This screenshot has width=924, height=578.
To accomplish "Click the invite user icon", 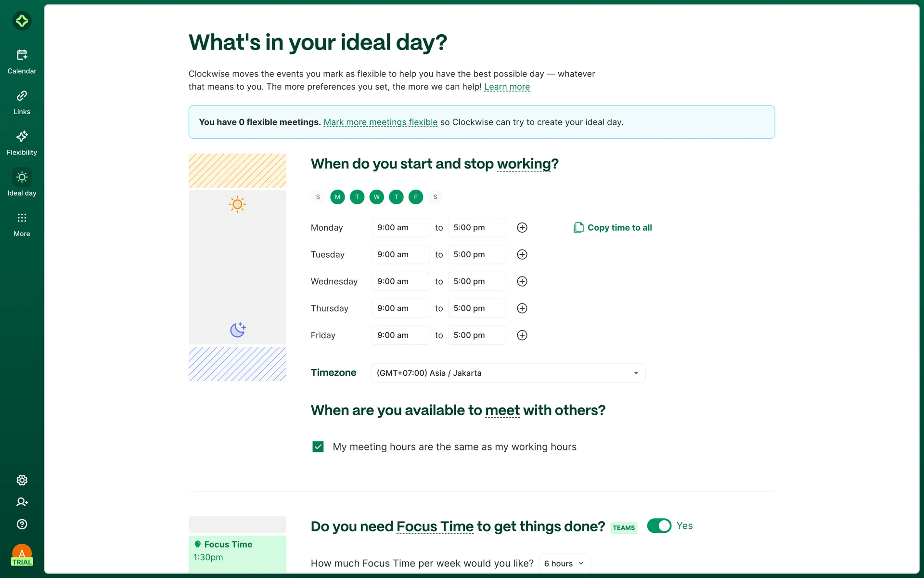I will [x=22, y=502].
